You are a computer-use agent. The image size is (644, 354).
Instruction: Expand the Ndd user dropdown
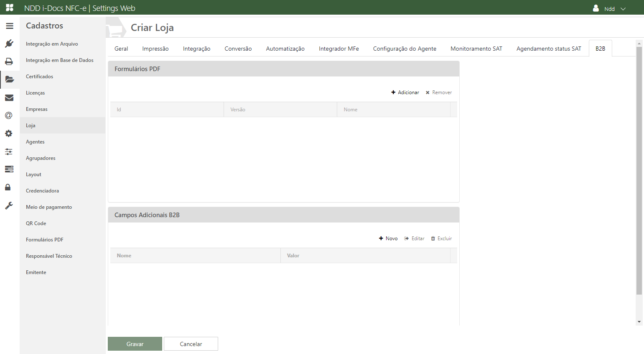tap(609, 8)
